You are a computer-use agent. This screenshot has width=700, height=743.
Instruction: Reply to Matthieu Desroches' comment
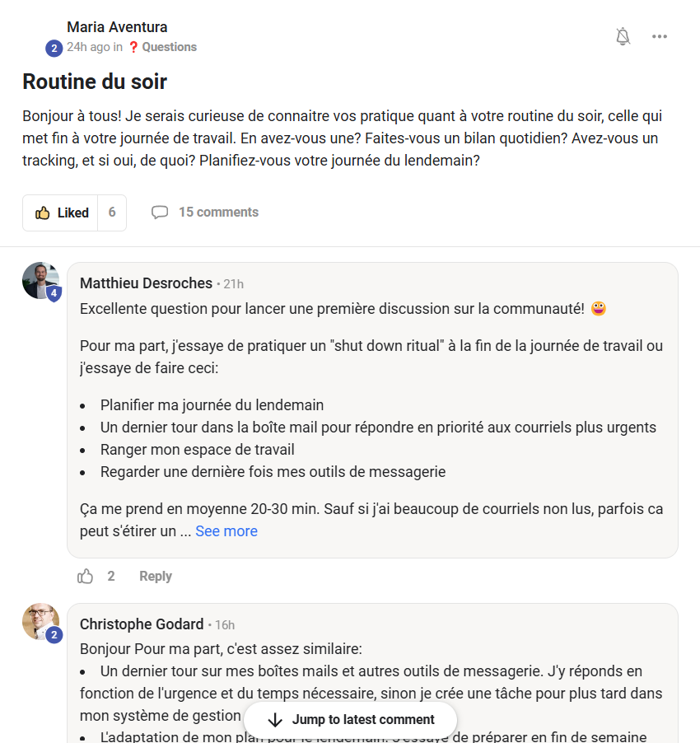coord(156,577)
